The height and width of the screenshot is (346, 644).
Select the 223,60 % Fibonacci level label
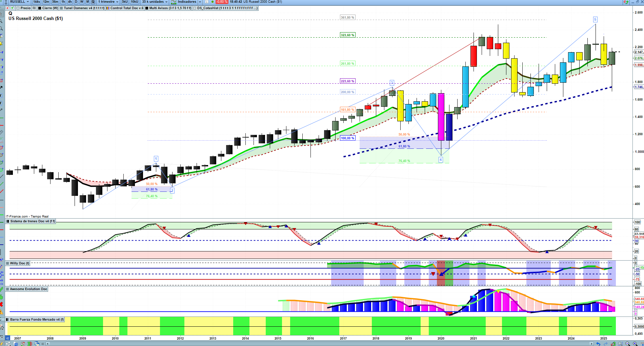tap(348, 81)
